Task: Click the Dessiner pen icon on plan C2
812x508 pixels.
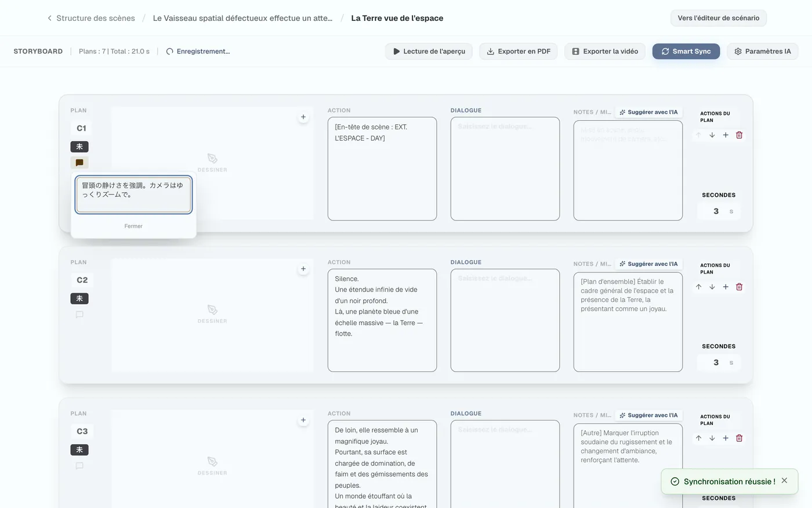Action: [212, 310]
